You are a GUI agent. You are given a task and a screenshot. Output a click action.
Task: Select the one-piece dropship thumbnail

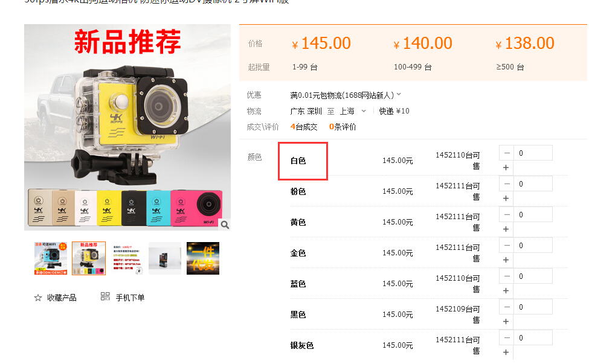pos(203,258)
